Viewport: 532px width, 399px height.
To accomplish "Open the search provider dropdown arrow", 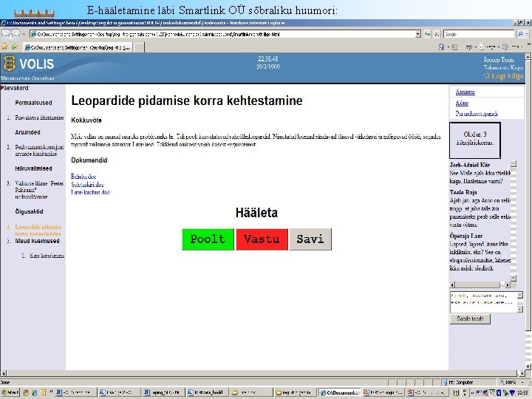I will tap(527, 34).
